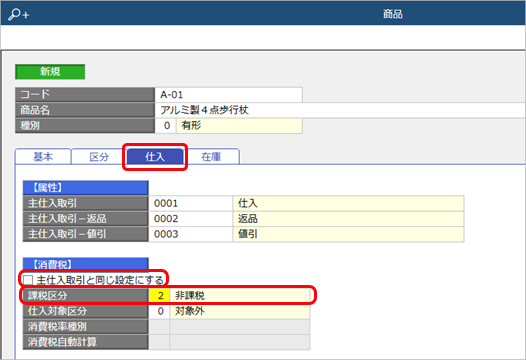Click the 商品 window title

click(393, 14)
